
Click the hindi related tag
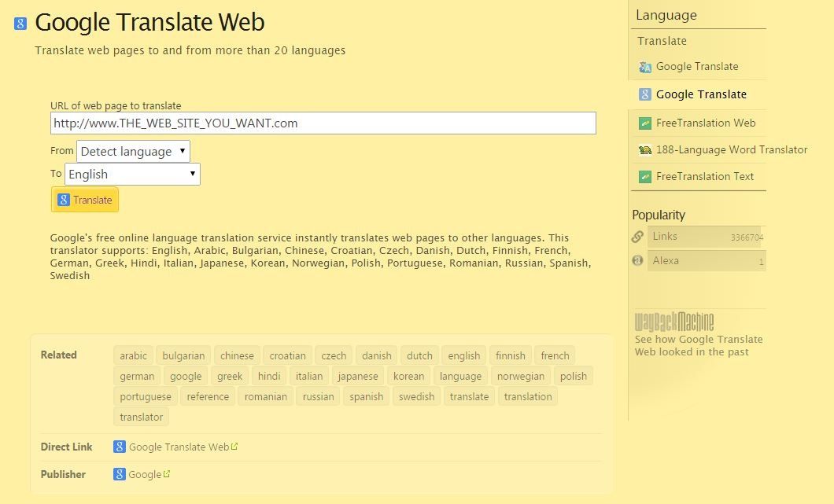[269, 377]
